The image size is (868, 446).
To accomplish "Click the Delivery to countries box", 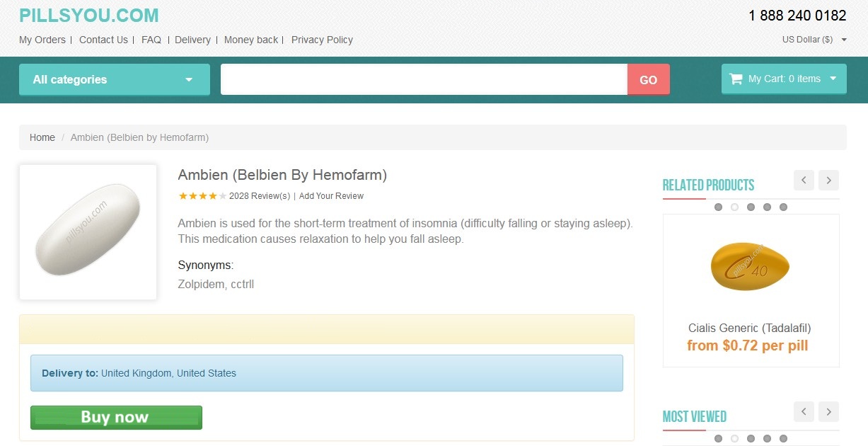I will [x=327, y=373].
